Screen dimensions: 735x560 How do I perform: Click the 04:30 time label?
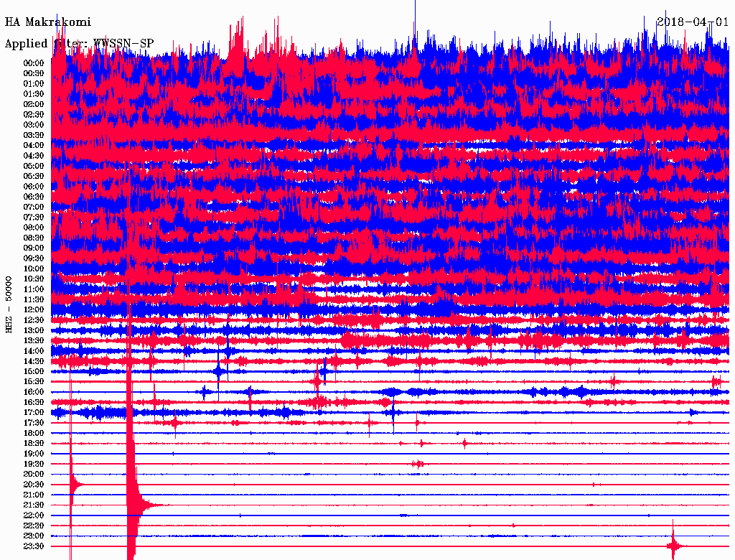[34, 156]
